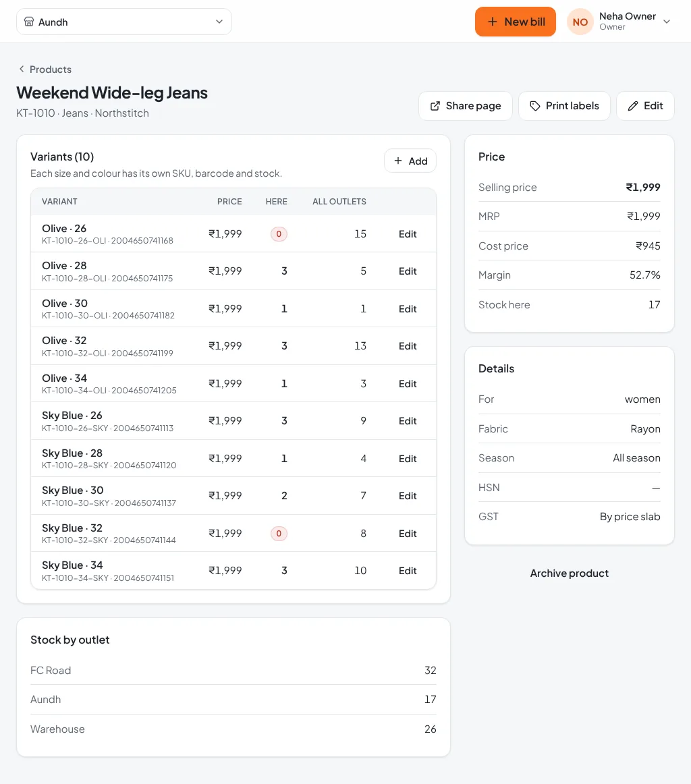Image resolution: width=691 pixels, height=784 pixels.
Task: Click the Aundh row in Stock by outlet
Action: click(233, 700)
